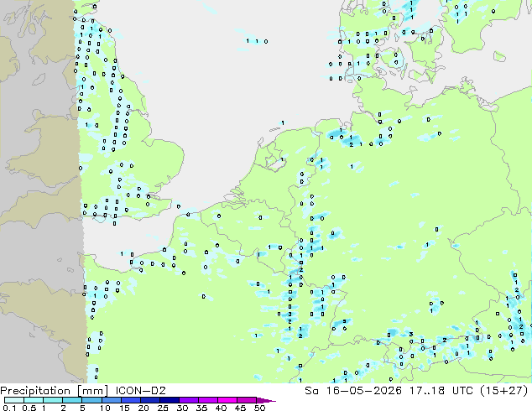This screenshot has width=532, height=411.
Task: Click the '0.1' legend scale label
Action: point(9,408)
